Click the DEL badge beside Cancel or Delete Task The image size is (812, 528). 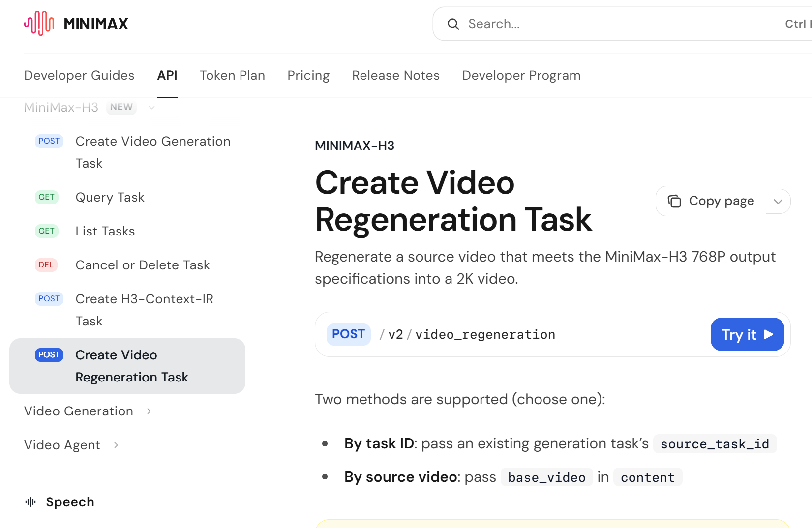[x=46, y=265]
